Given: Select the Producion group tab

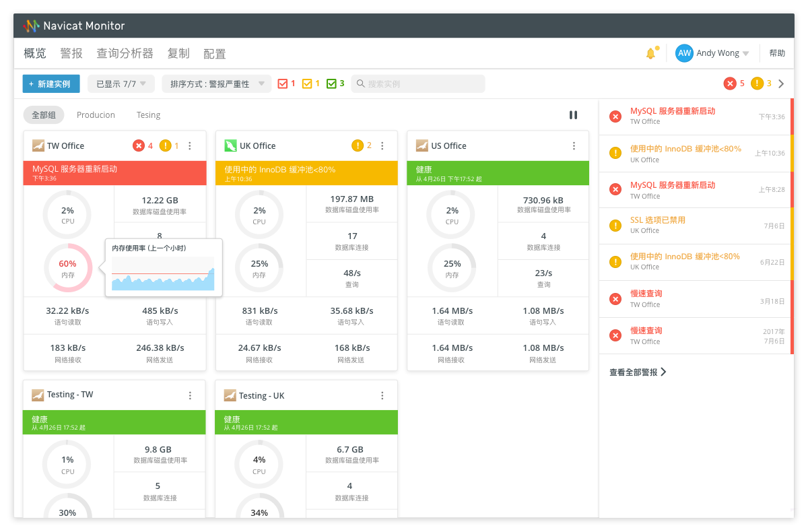Looking at the screenshot, I should click(96, 115).
